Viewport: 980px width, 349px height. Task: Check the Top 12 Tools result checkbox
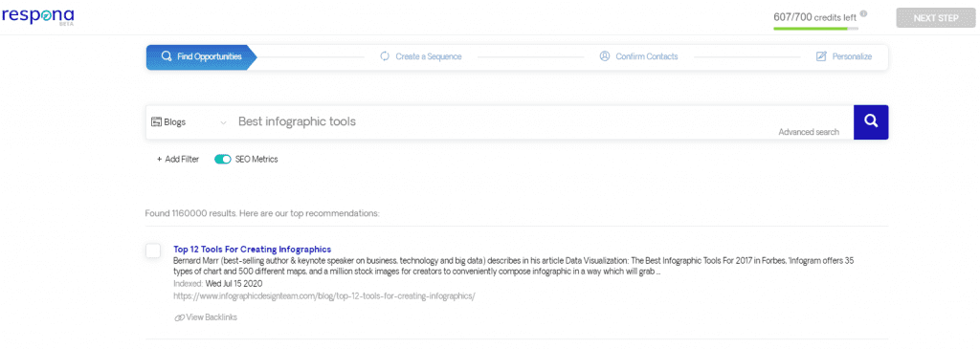click(153, 251)
